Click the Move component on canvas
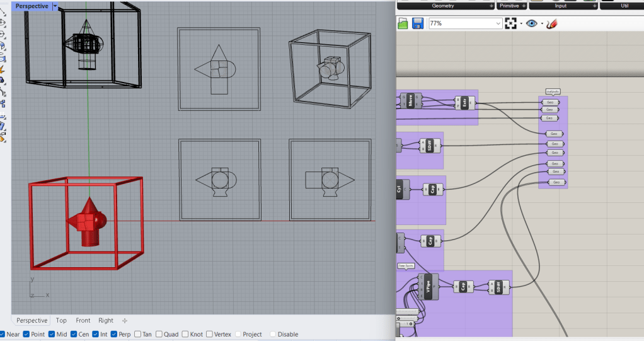This screenshot has width=644, height=341. (410, 101)
